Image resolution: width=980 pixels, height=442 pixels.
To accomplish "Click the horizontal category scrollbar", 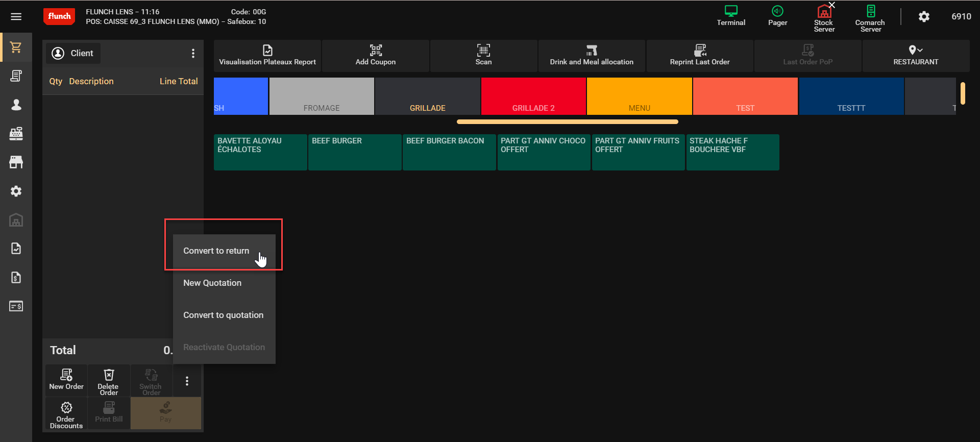I will coord(567,122).
